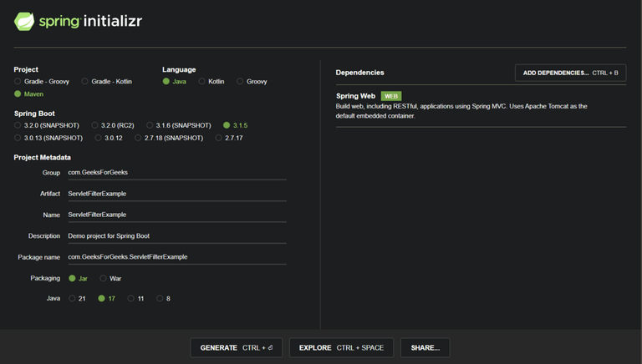Select Maven project option
642x364 pixels.
pyautogui.click(x=28, y=94)
